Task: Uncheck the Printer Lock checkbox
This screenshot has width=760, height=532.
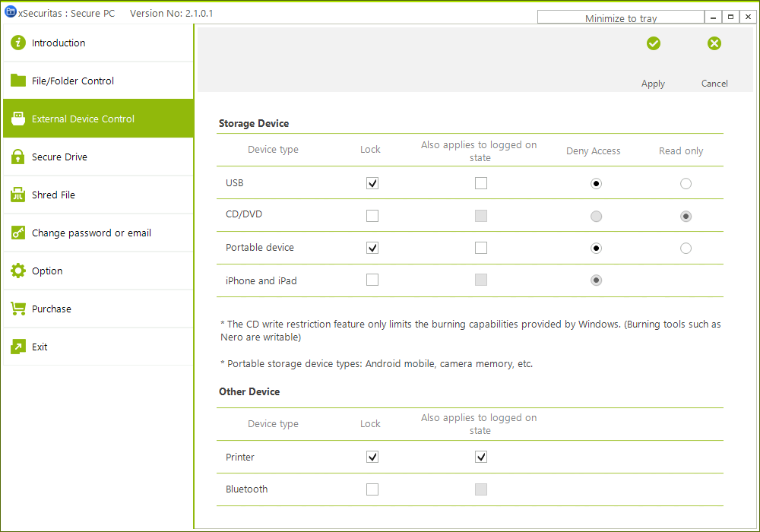Action: (x=372, y=457)
